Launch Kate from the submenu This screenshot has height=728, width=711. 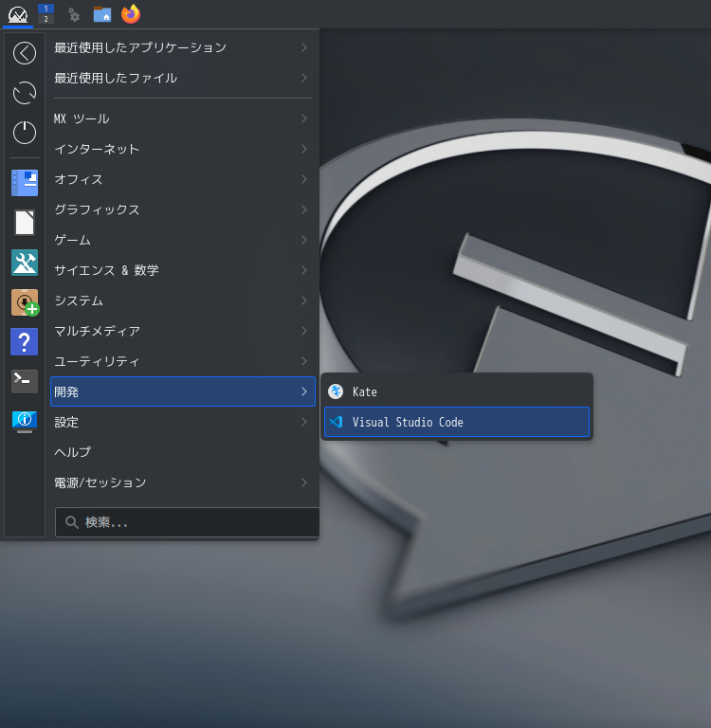[457, 391]
